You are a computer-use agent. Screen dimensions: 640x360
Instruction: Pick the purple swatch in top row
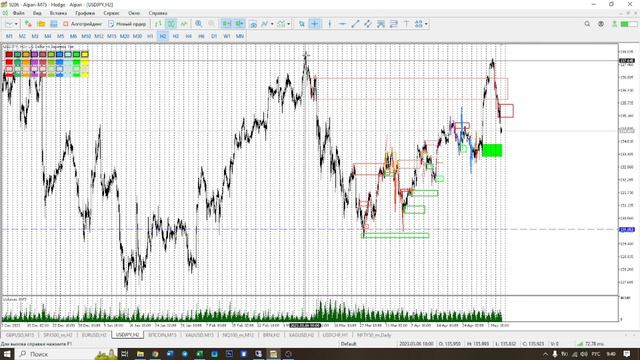click(x=34, y=54)
